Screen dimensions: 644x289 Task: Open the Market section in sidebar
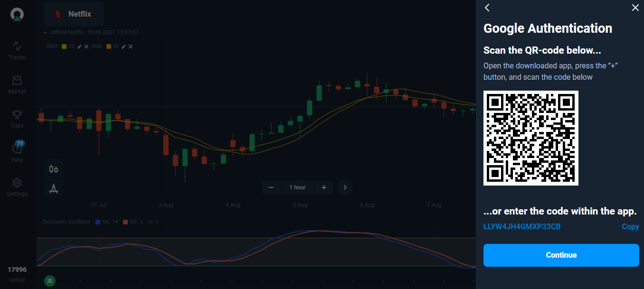click(17, 85)
